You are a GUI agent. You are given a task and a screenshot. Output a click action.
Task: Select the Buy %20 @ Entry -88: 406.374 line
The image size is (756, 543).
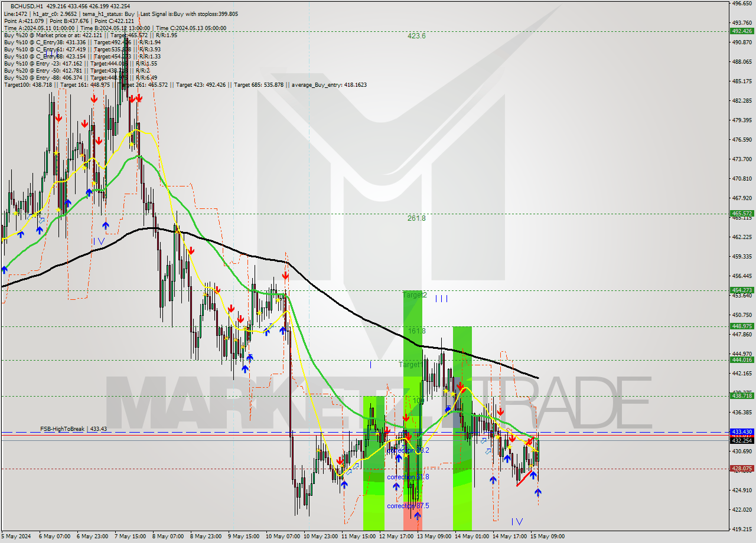[80, 78]
